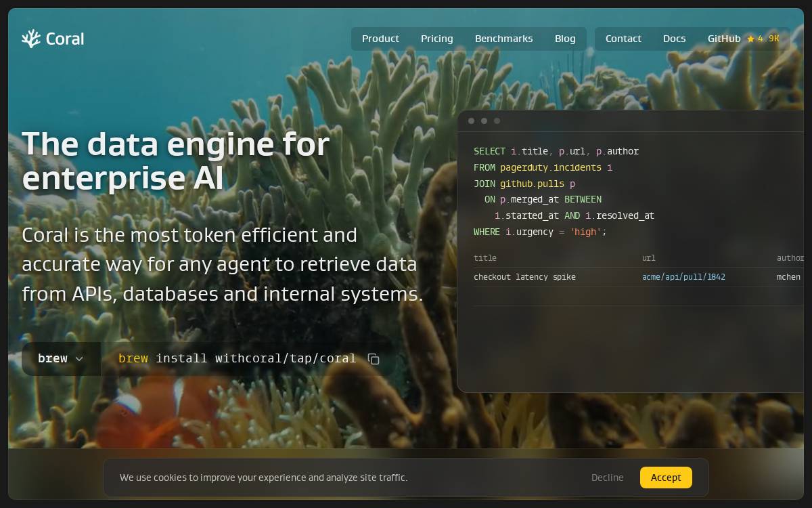The height and width of the screenshot is (508, 812).
Task: Open the acme/api/pull/1842 link
Action: click(683, 277)
